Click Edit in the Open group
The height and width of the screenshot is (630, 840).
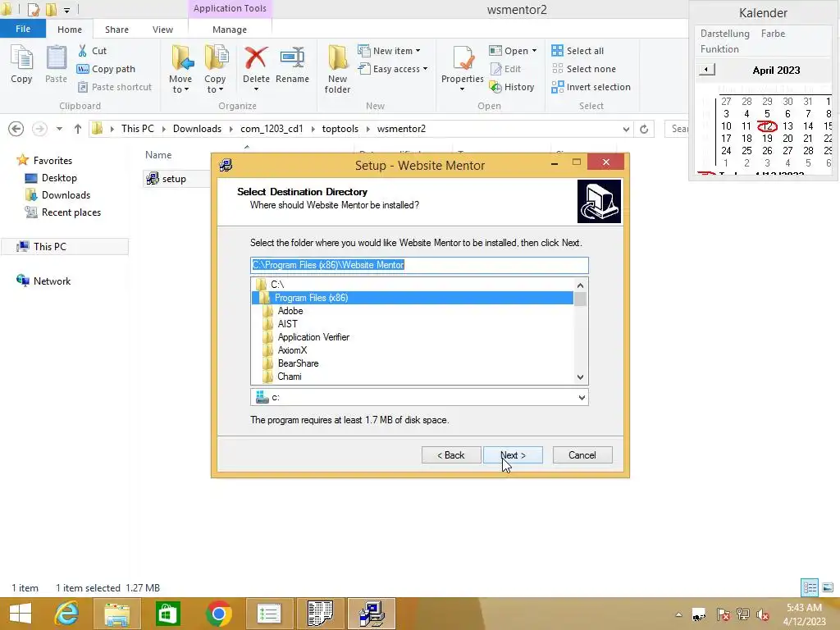(x=505, y=69)
